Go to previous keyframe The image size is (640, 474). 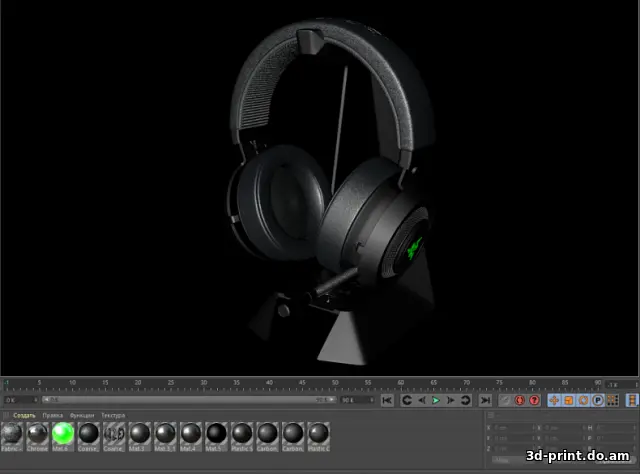[407, 400]
